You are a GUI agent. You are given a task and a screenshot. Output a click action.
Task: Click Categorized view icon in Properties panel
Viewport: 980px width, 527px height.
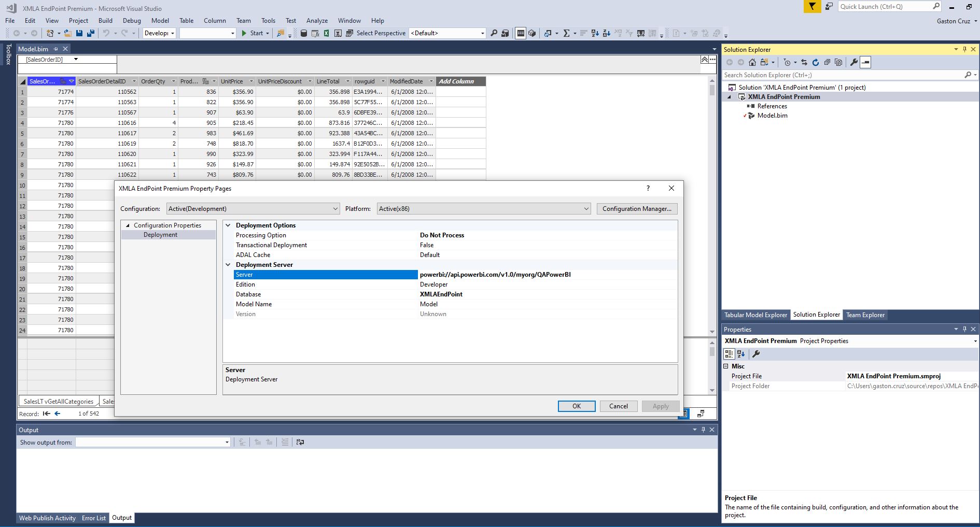729,354
